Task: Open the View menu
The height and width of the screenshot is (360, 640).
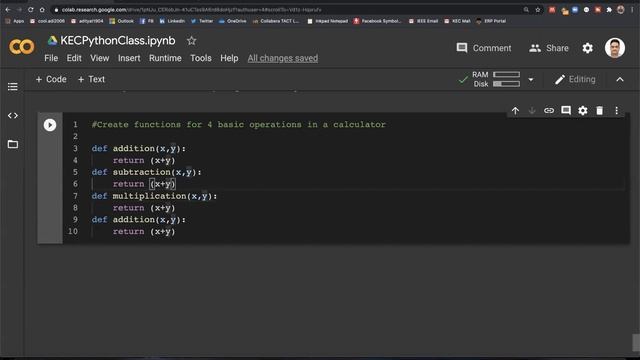Action: 100,58
